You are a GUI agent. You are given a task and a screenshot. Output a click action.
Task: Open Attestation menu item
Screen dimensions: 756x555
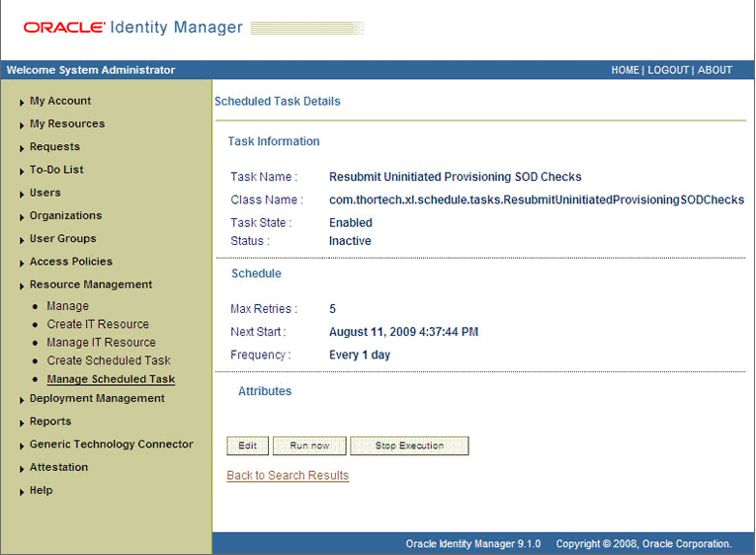pos(59,467)
